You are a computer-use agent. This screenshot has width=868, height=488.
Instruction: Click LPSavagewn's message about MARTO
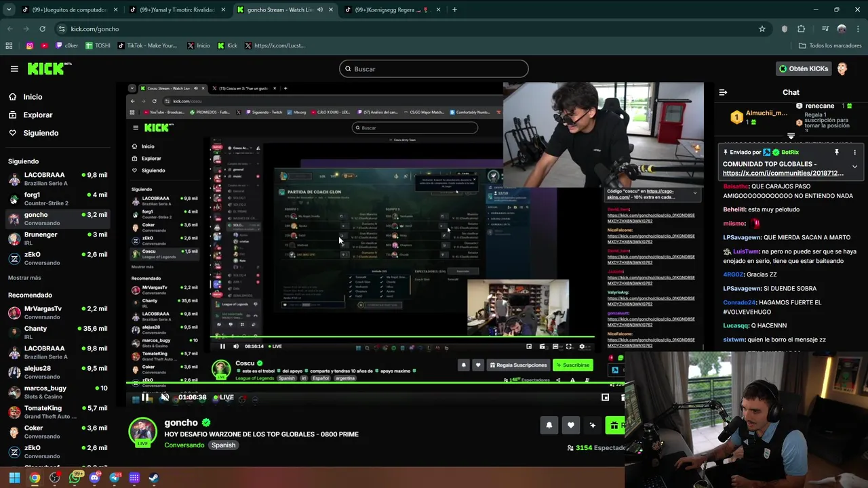click(x=786, y=237)
